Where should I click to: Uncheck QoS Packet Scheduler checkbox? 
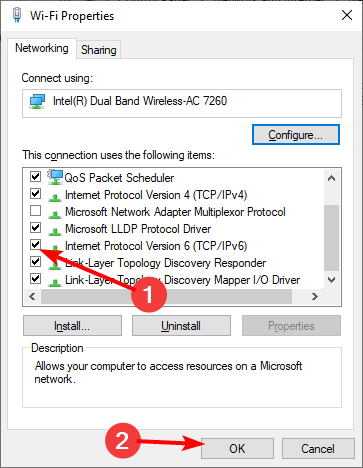pyautogui.click(x=35, y=176)
